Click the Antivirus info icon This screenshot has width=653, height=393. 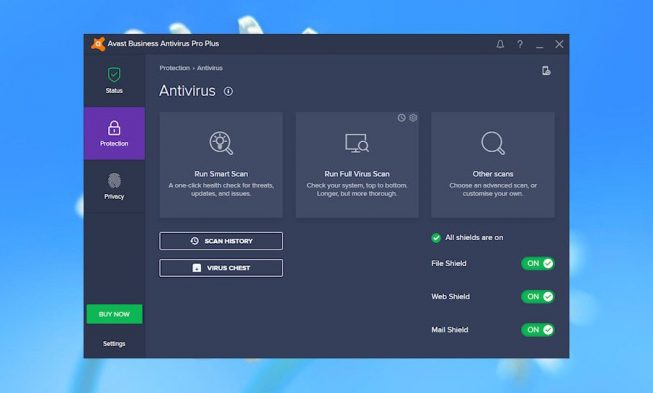click(228, 91)
